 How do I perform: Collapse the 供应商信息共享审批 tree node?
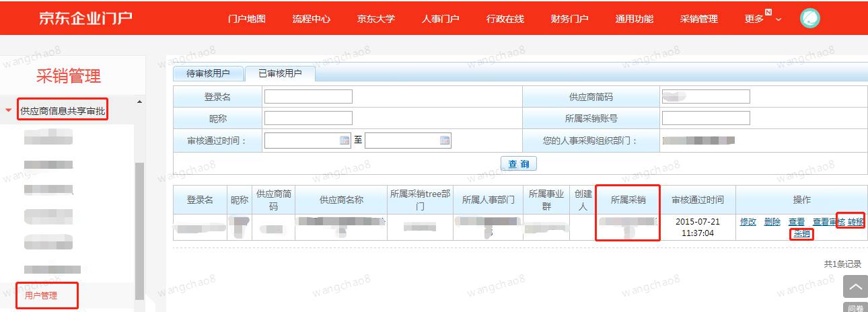coord(9,110)
